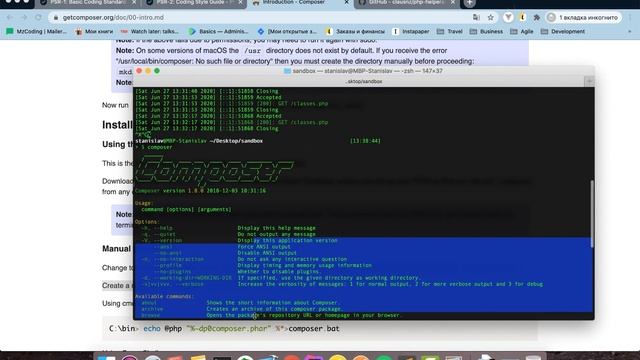The image size is (640, 360).
Task: Click 'Display this application version' line
Action: coord(287,240)
